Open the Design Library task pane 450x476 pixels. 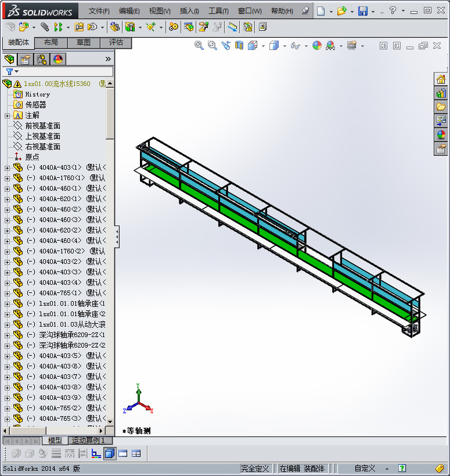(441, 93)
